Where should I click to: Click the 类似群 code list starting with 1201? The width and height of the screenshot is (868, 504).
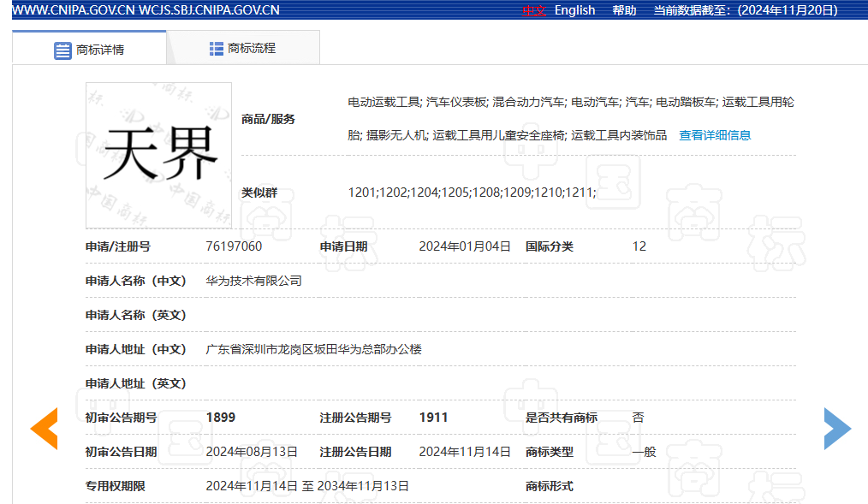[472, 193]
